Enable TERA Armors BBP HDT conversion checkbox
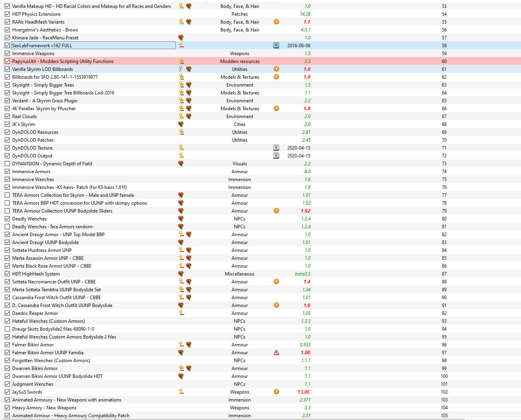The width and height of the screenshot is (521, 420). 7,203
